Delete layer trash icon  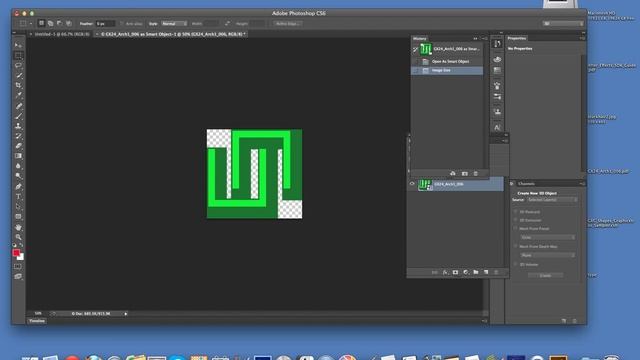(496, 272)
